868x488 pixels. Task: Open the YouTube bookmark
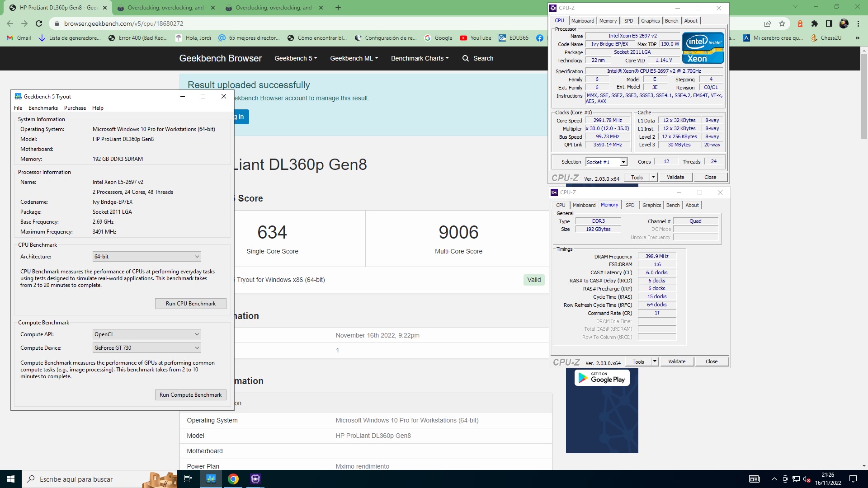point(476,38)
